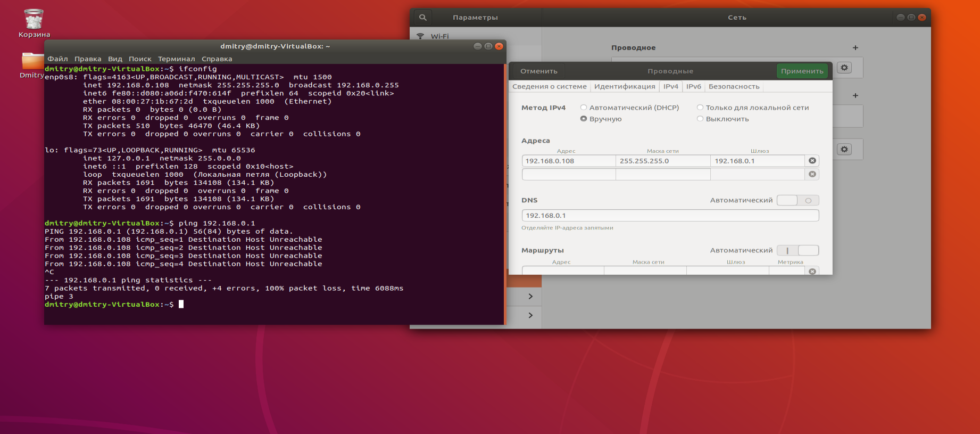Click the terminal prompt cursor line
The width and height of the screenshot is (980, 434).
pyautogui.click(x=181, y=304)
